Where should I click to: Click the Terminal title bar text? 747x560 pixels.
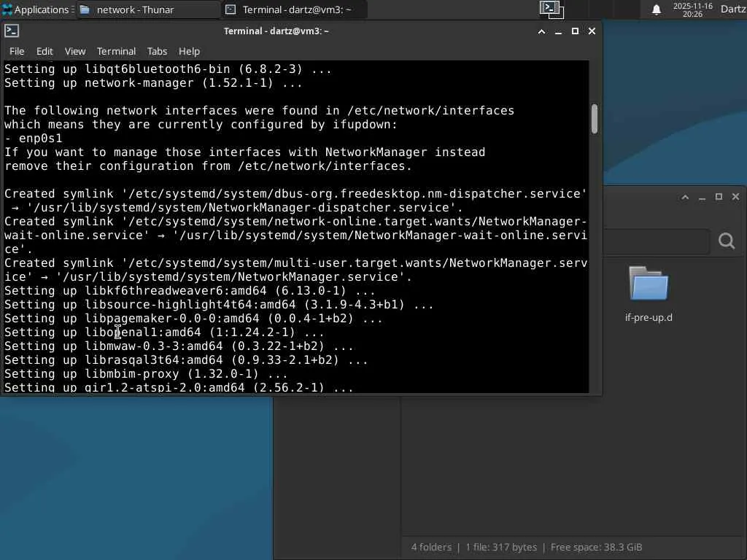click(x=276, y=31)
